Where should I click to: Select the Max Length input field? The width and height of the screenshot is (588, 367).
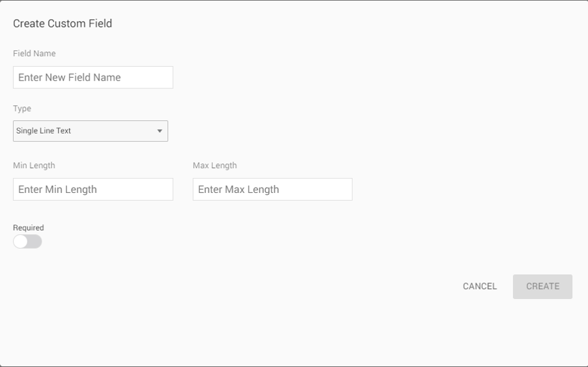pyautogui.click(x=272, y=189)
